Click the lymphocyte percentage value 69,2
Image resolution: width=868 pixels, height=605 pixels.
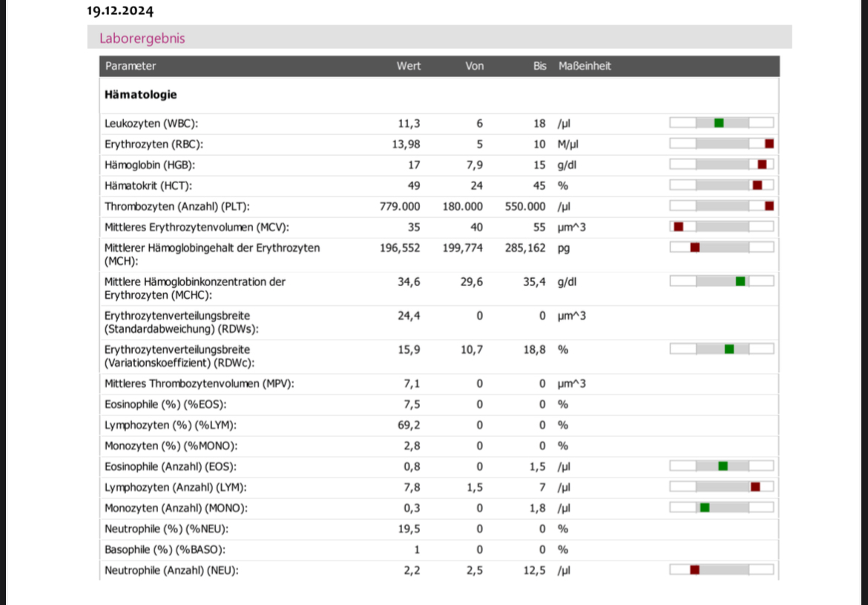(x=409, y=426)
